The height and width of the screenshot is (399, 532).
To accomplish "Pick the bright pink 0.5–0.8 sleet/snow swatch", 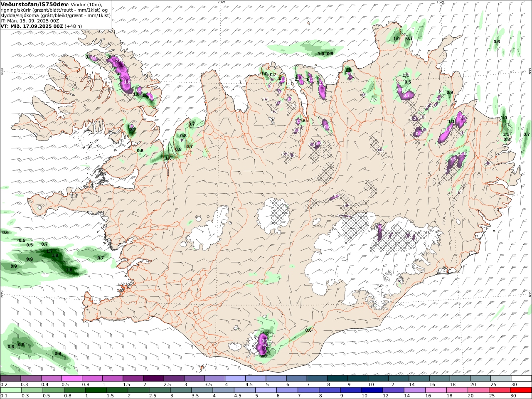I will [71, 378].
